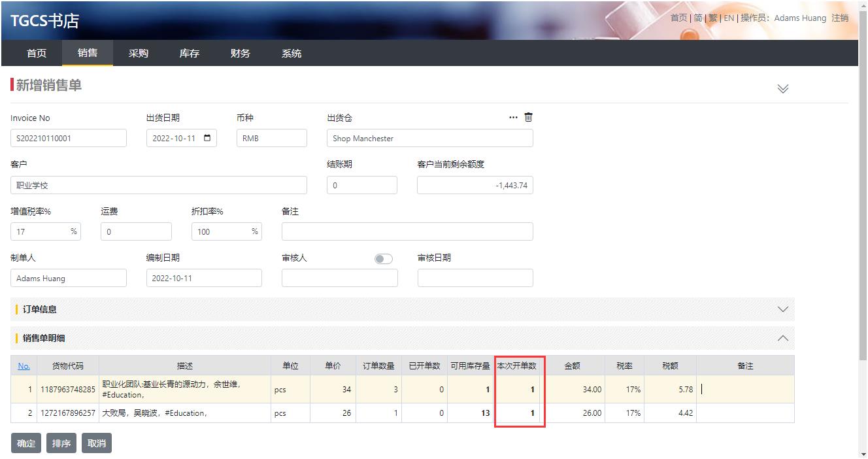The height and width of the screenshot is (459, 868).
Task: Click the 备注 remarks input field
Action: click(x=407, y=231)
